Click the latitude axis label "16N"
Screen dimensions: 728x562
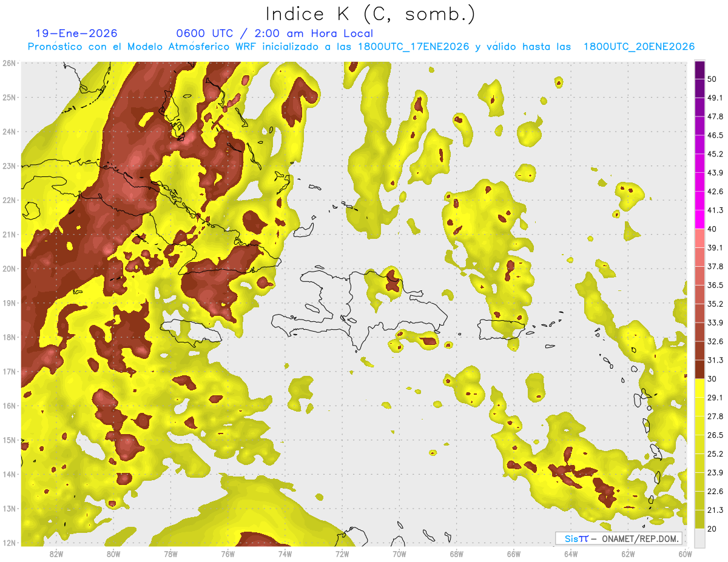coord(10,406)
